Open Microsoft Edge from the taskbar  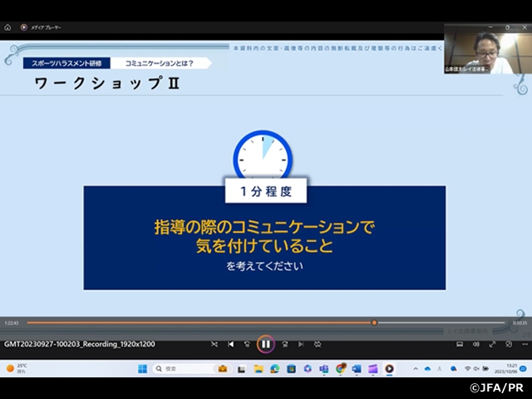click(274, 368)
